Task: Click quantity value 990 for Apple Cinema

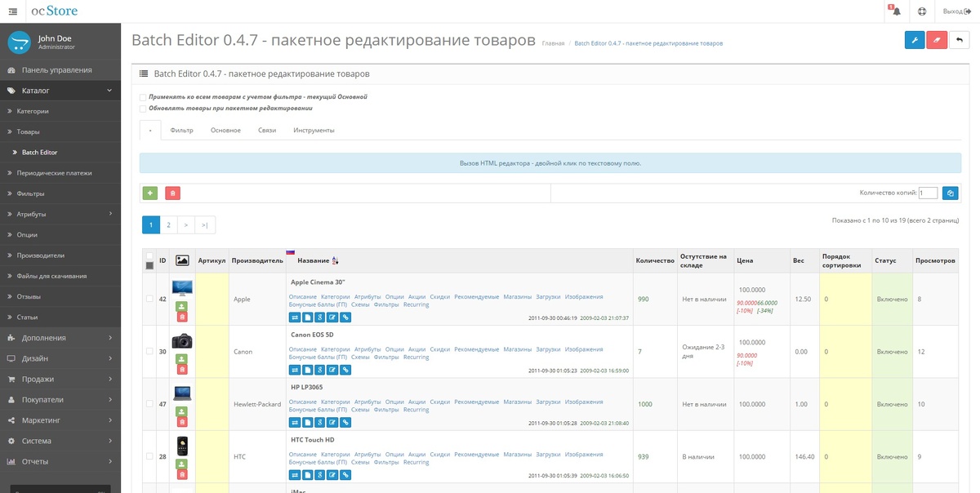Action: pos(644,300)
